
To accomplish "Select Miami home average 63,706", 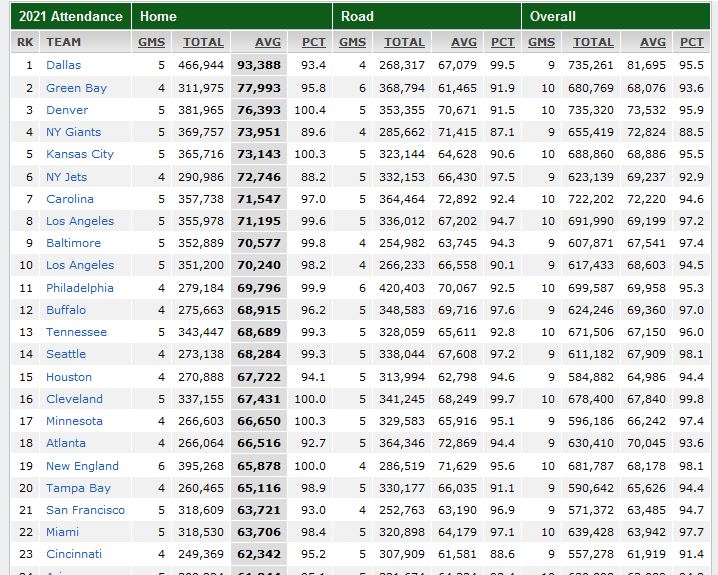I will click(259, 532).
